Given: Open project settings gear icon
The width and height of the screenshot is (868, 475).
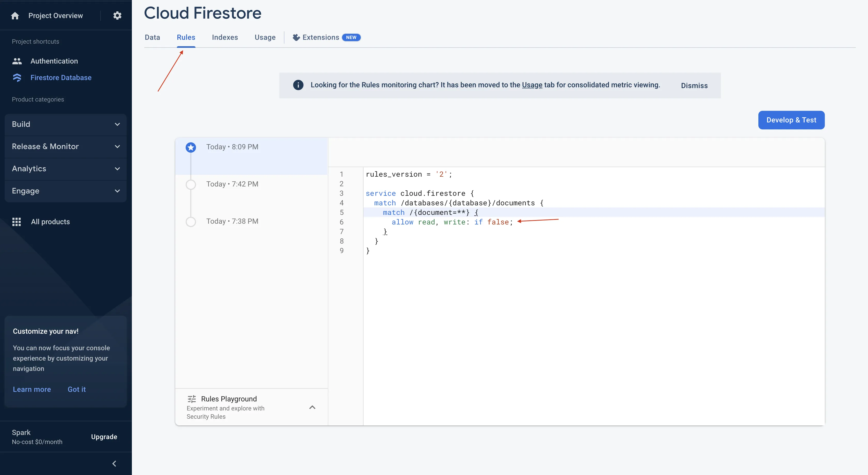Looking at the screenshot, I should (x=117, y=15).
